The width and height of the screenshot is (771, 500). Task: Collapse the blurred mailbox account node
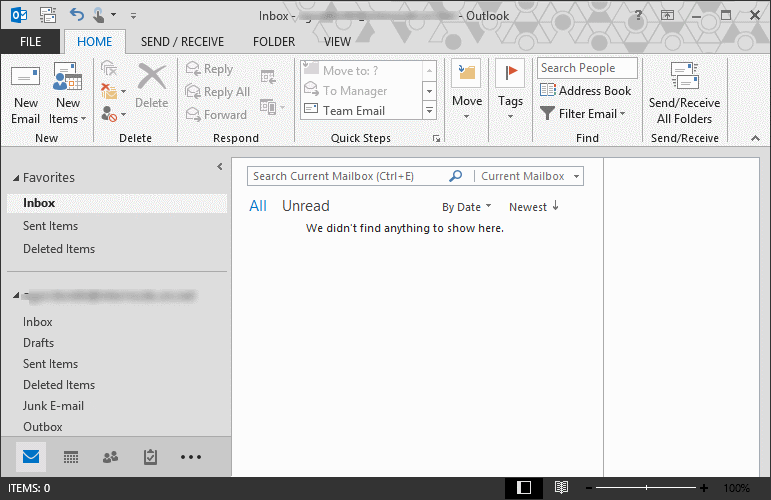pyautogui.click(x=16, y=295)
